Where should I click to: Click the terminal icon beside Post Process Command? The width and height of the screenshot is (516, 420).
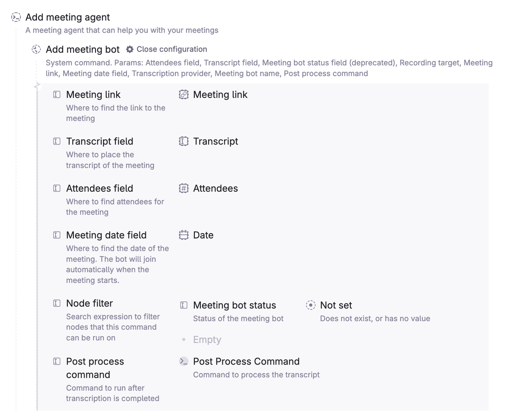[184, 362]
